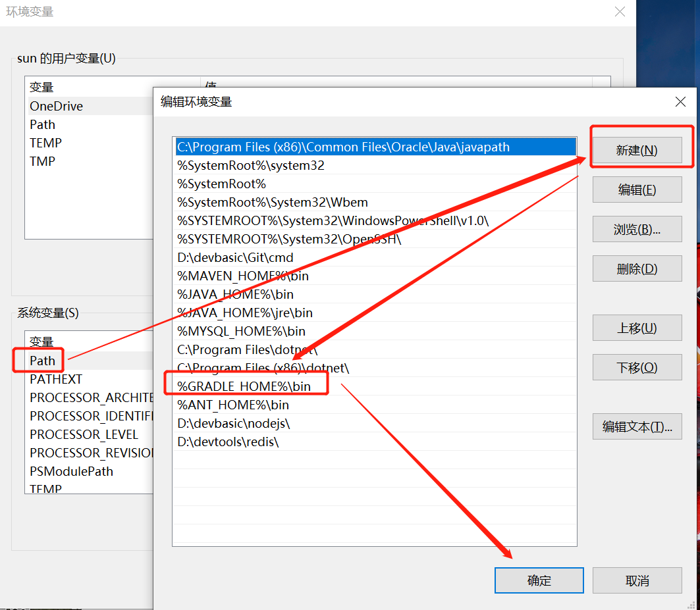Select PROCESSOR_IDENTIFIER system variable
This screenshot has width=700, height=610.
tap(91, 416)
